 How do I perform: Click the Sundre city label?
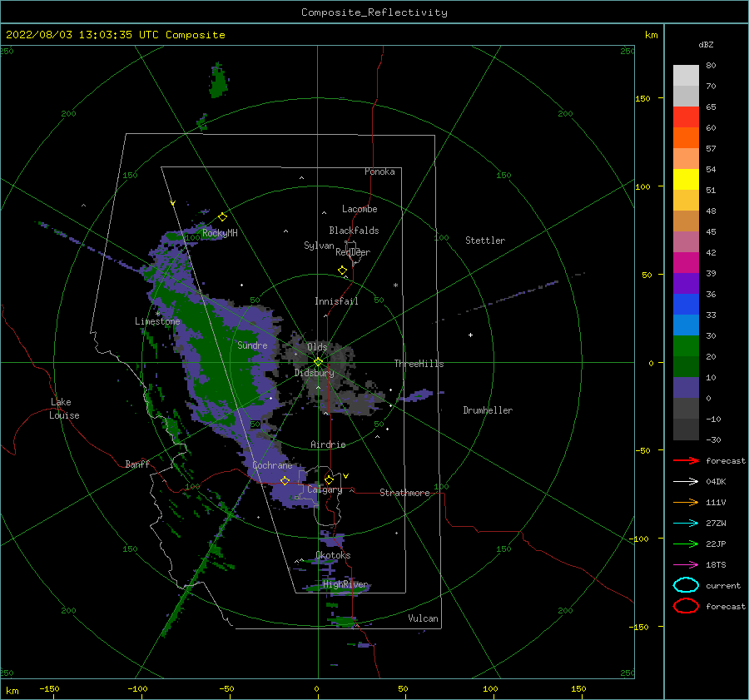252,345
